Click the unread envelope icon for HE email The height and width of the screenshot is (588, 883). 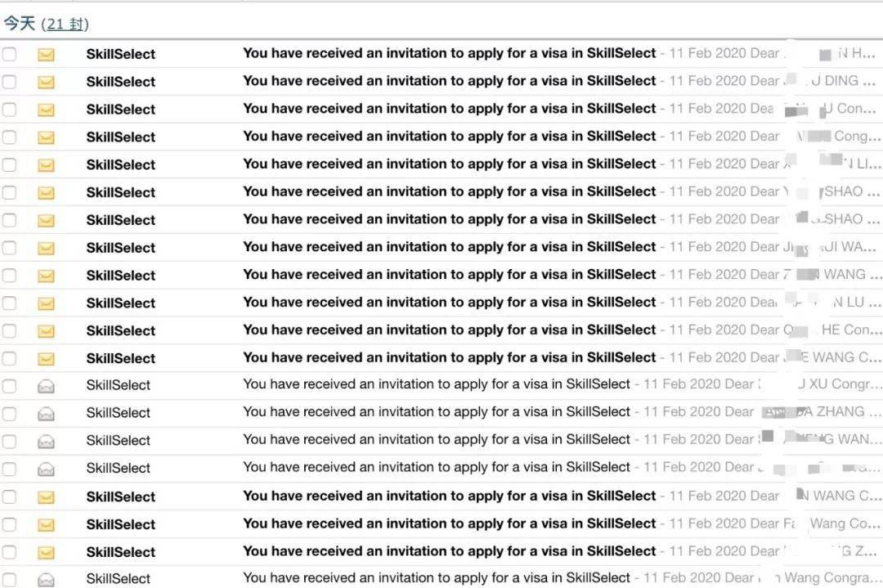46,331
